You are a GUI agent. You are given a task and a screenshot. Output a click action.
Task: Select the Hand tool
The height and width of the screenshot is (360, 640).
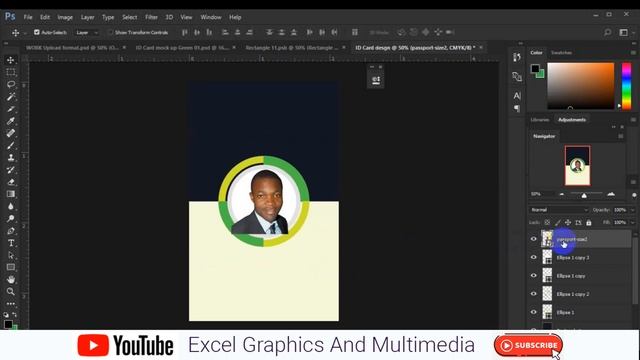(11, 280)
